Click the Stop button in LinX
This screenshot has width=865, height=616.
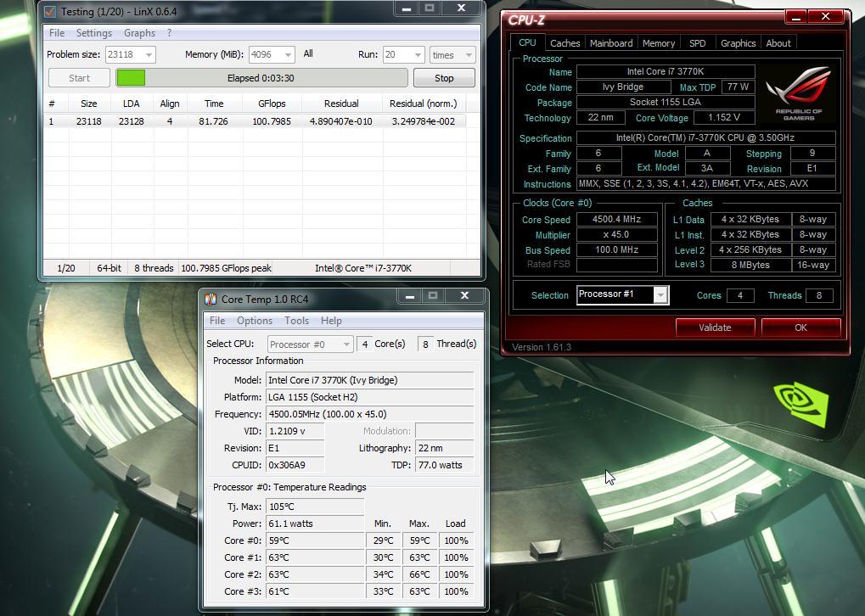pos(444,78)
